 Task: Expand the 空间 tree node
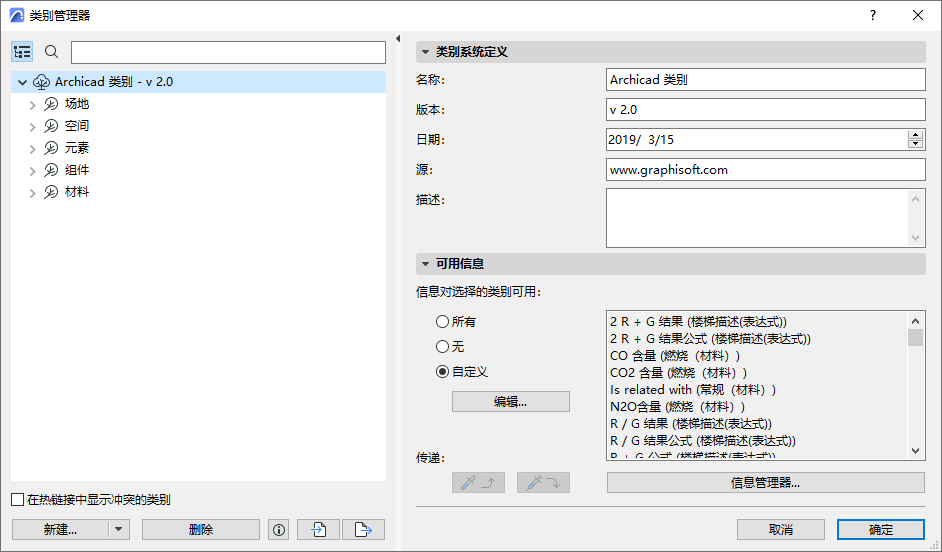coord(32,127)
